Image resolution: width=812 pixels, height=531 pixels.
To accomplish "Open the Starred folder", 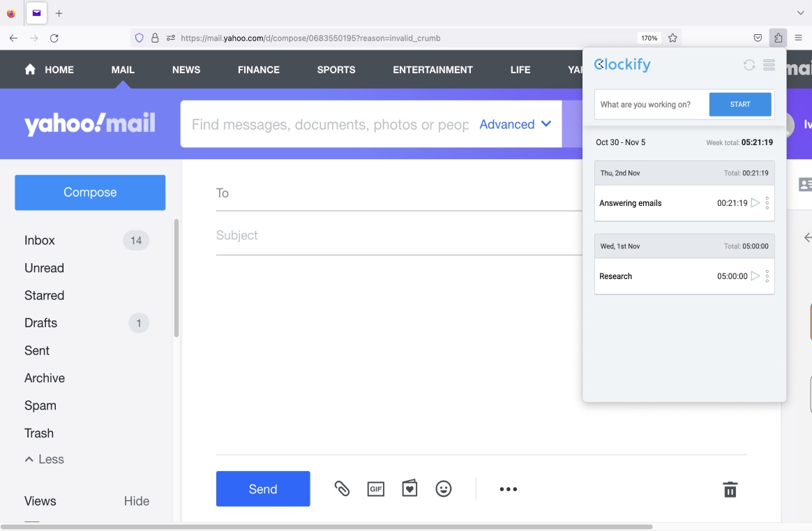I will 44,295.
